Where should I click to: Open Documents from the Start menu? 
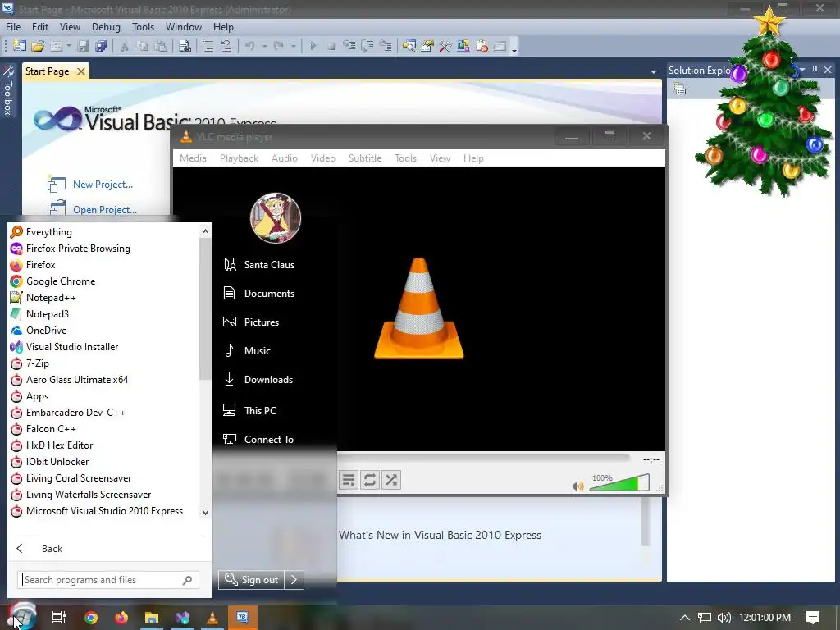pos(269,294)
